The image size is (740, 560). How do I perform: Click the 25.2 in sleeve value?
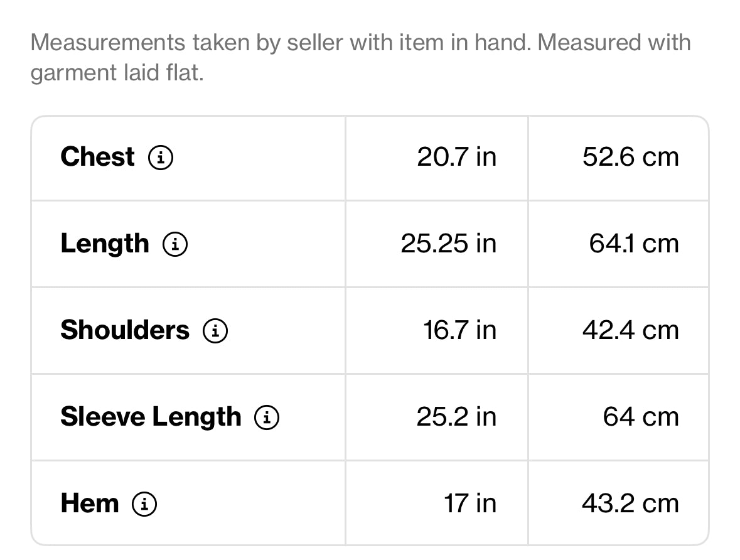[456, 417]
